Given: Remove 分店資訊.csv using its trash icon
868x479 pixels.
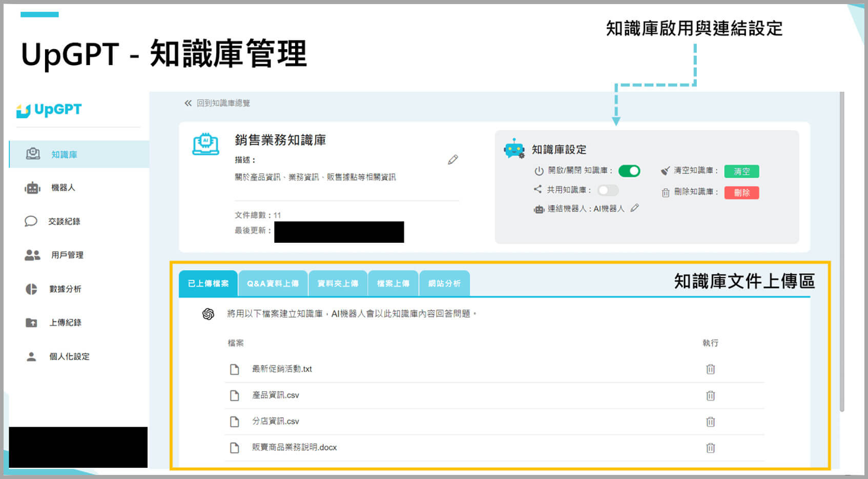Looking at the screenshot, I should (x=710, y=422).
